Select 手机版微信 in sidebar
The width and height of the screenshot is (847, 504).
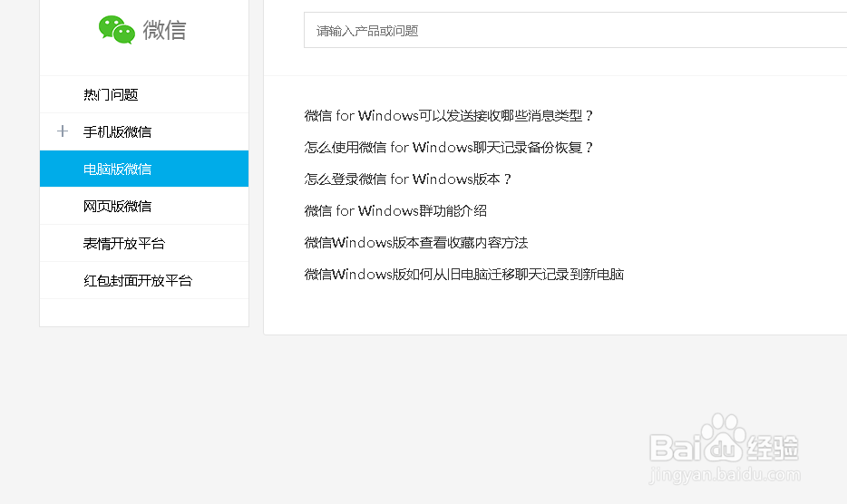click(144, 131)
